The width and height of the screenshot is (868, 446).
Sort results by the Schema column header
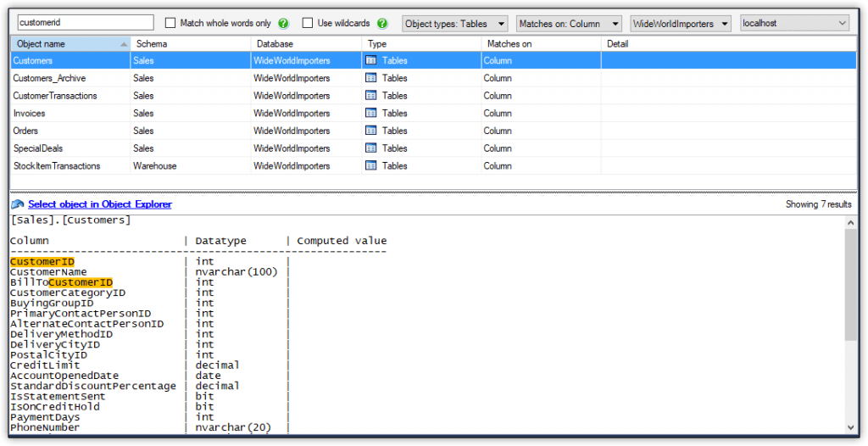[x=190, y=43]
